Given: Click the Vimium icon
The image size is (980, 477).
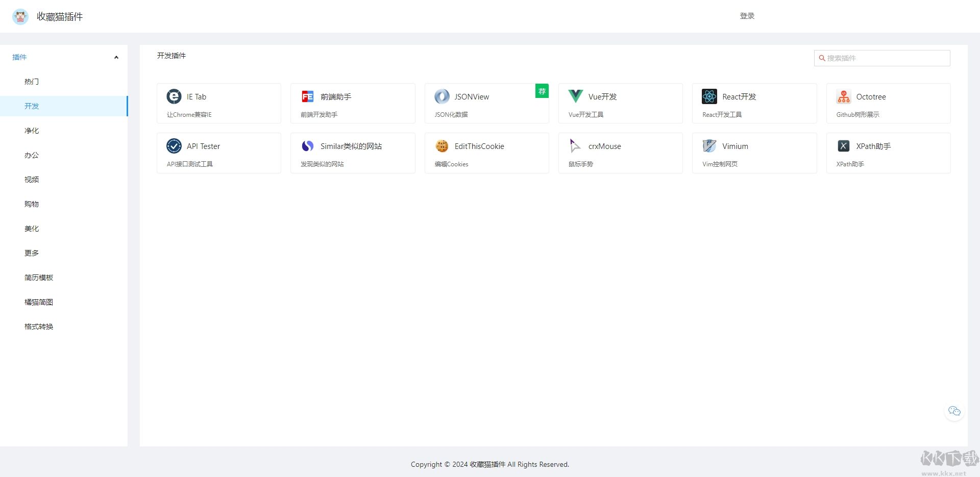Looking at the screenshot, I should (709, 146).
